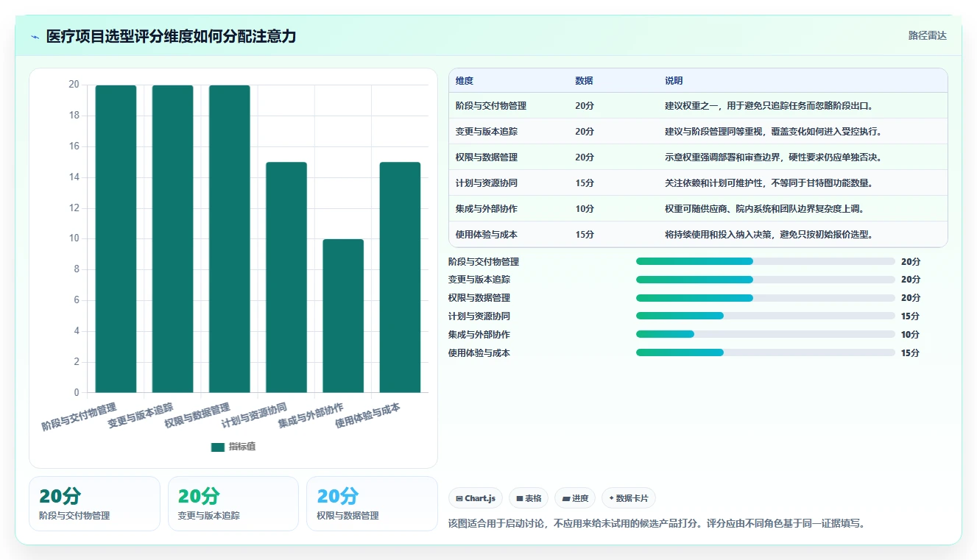Click the 路径雷达 label in the header
977x560 pixels.
click(x=927, y=35)
